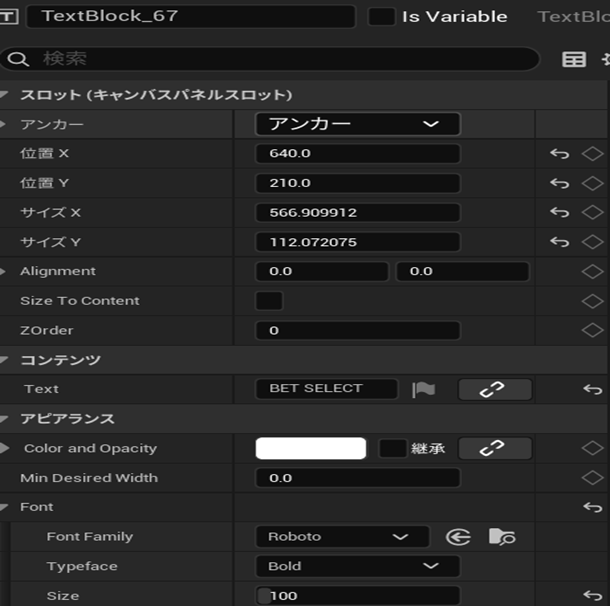Browse to font asset folder icon
The height and width of the screenshot is (606, 610).
(501, 537)
